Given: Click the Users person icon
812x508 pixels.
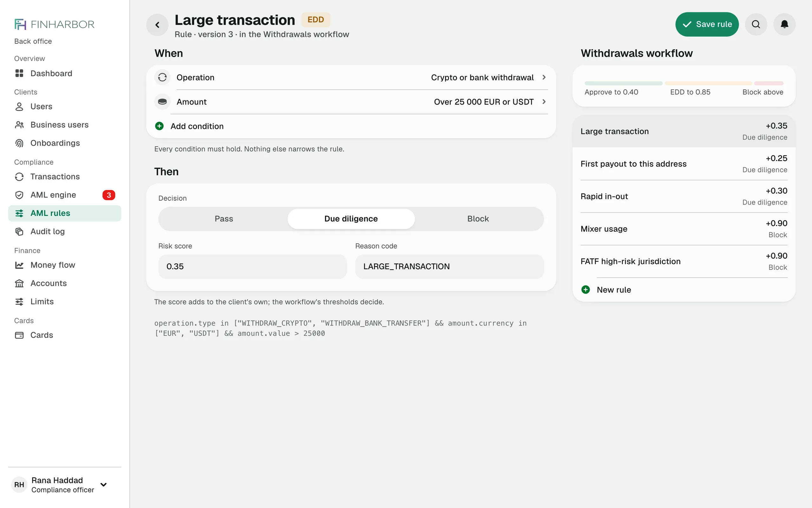Looking at the screenshot, I should click(x=19, y=106).
